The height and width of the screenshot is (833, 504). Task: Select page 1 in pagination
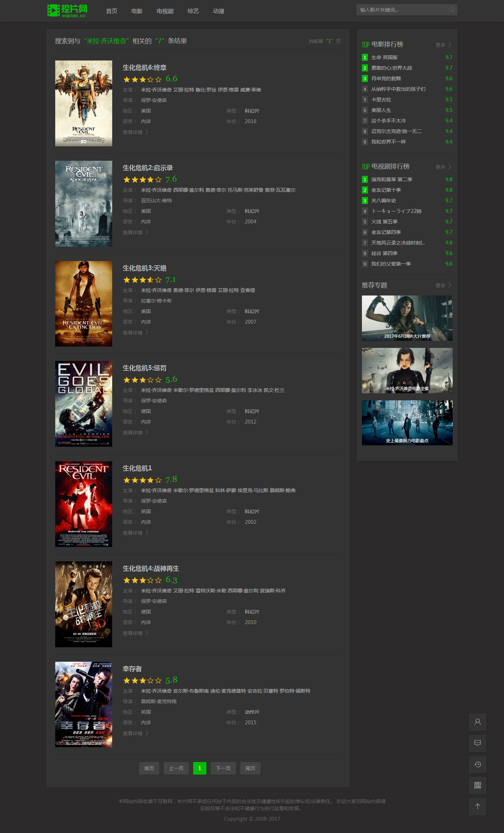200,768
